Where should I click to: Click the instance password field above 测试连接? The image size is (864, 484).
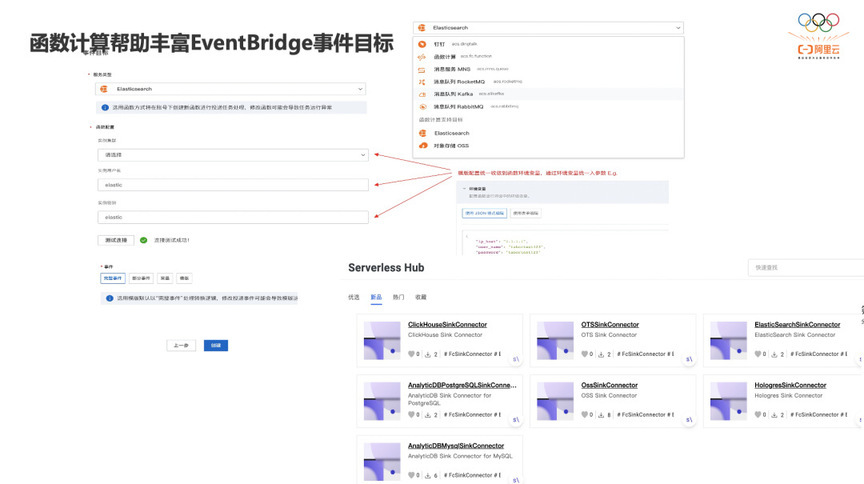[x=233, y=217]
